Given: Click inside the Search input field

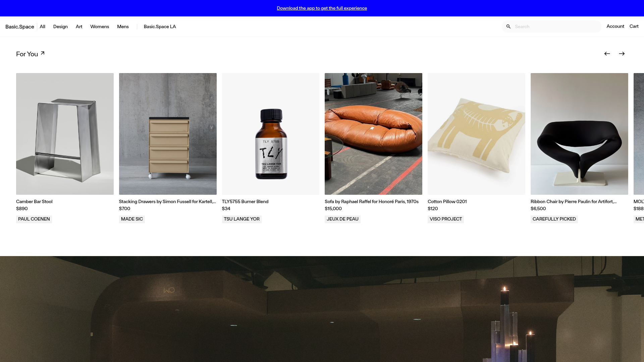Looking at the screenshot, I should (553, 26).
